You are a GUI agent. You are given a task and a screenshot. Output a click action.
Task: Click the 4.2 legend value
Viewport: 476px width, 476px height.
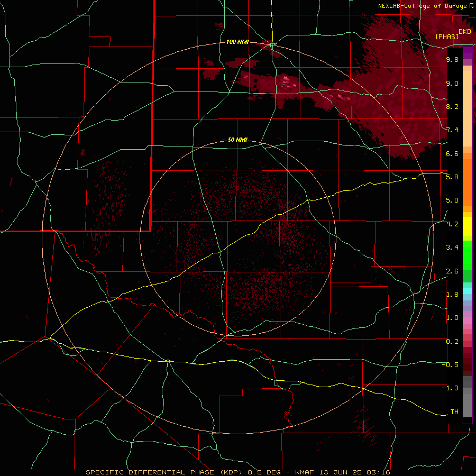click(x=452, y=224)
